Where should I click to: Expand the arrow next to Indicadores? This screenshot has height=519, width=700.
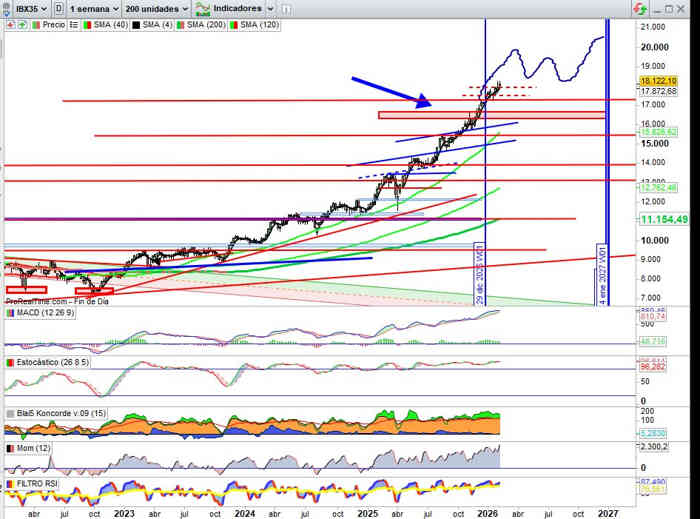click(268, 8)
